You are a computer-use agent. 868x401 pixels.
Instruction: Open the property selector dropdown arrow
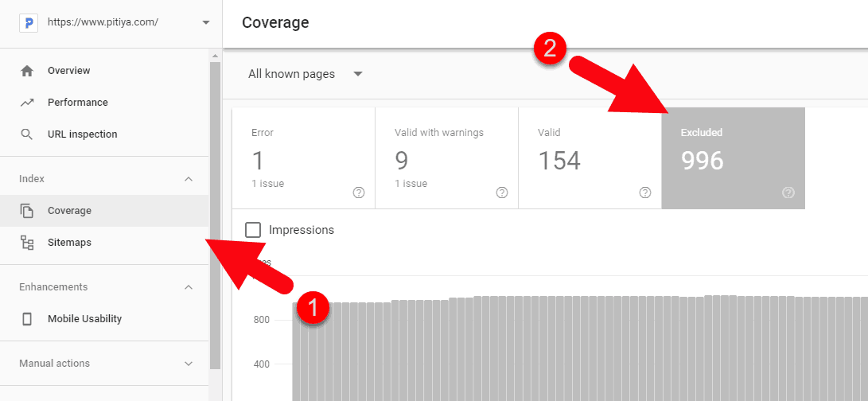[206, 23]
